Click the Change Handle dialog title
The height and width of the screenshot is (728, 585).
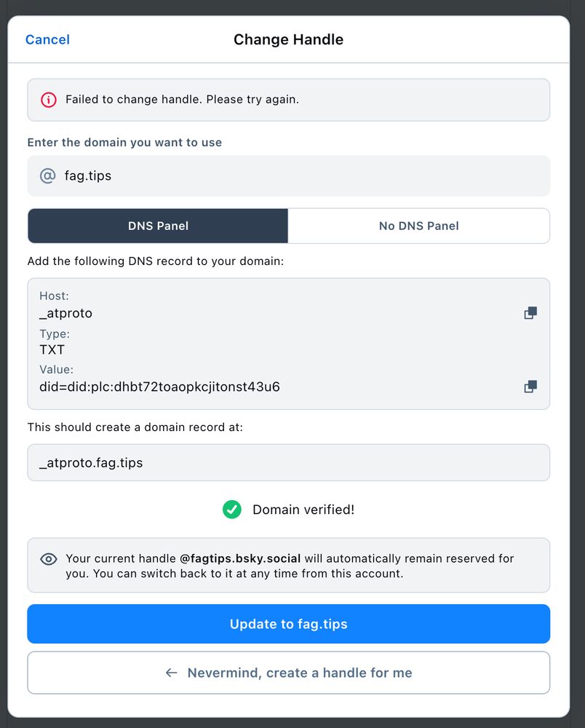(x=289, y=39)
